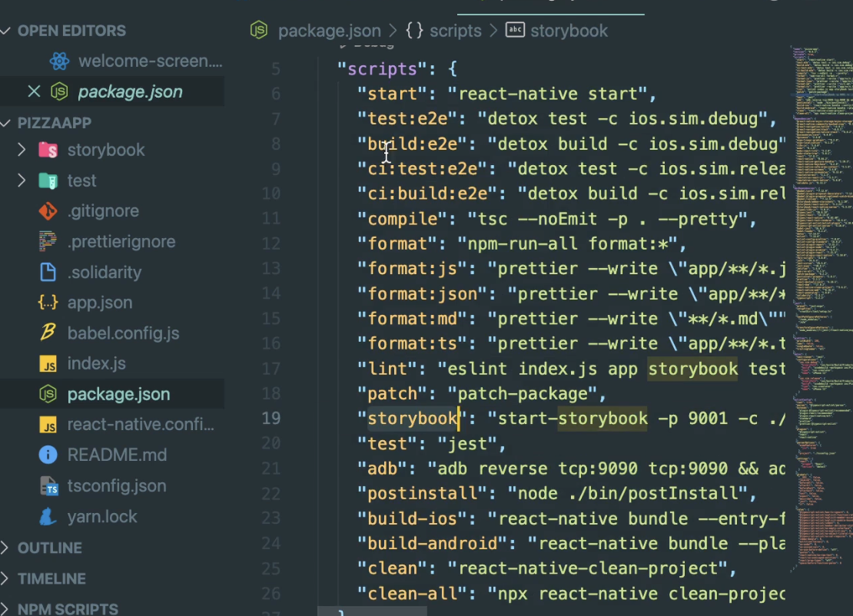
Task: Click the "scripts" key on line 5
Action: click(382, 69)
